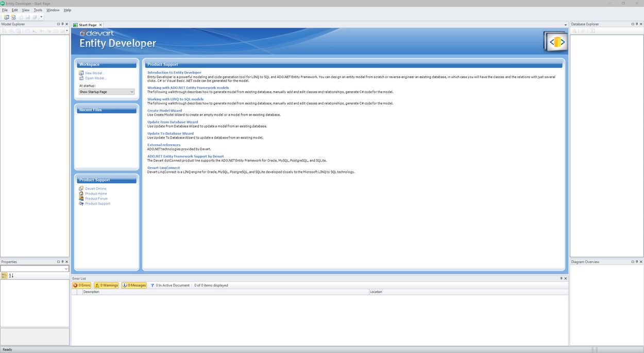Viewport: 644px width, 353px height.
Task: Click the Description column header
Action: point(226,292)
